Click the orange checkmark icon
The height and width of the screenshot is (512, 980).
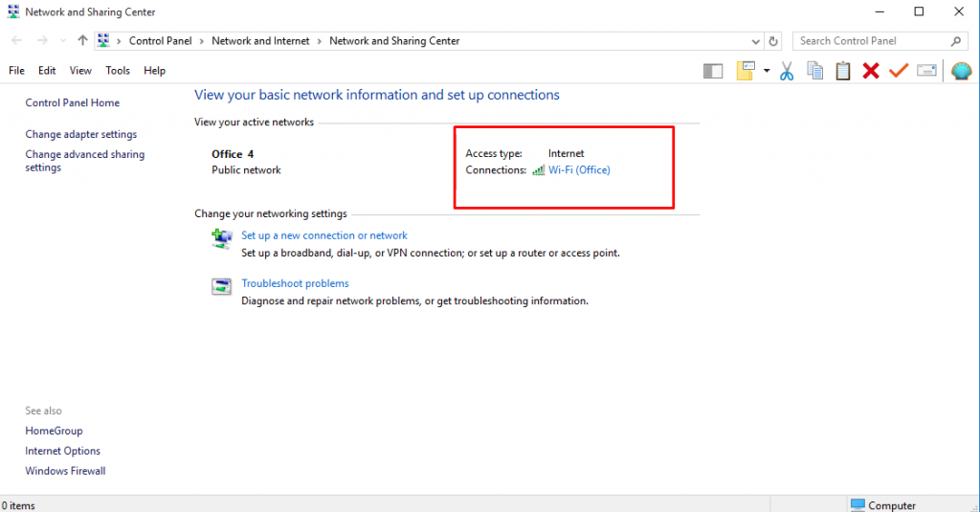(898, 71)
